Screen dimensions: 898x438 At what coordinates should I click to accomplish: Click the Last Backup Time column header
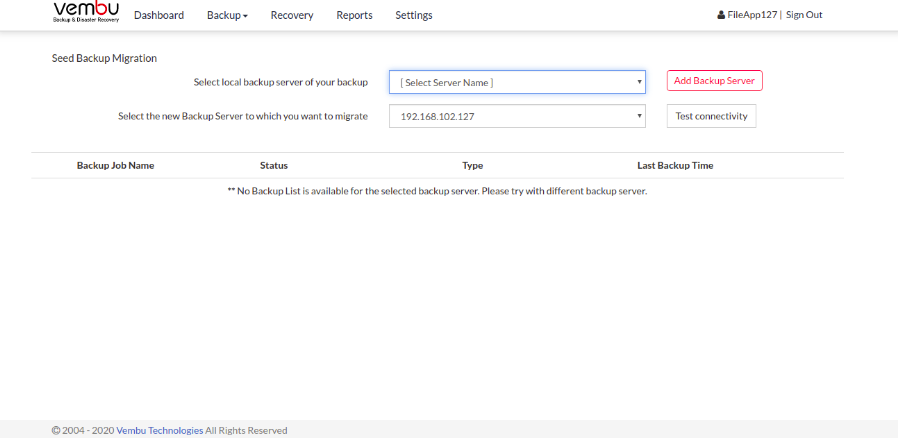tap(675, 165)
